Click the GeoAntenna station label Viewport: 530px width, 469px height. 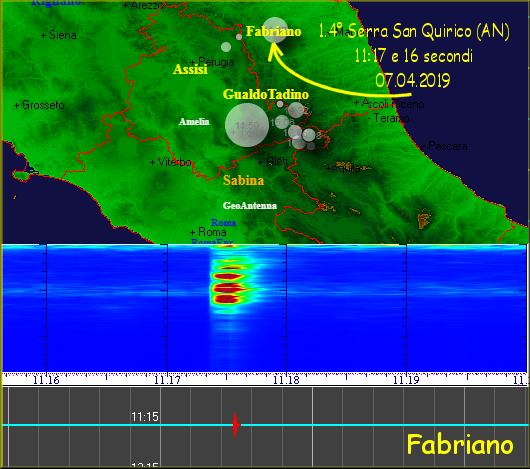click(250, 205)
